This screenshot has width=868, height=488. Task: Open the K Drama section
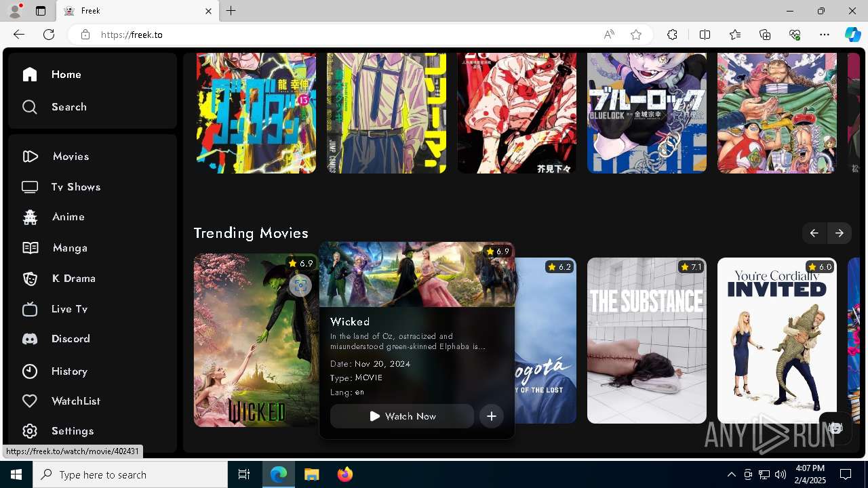[58, 279]
